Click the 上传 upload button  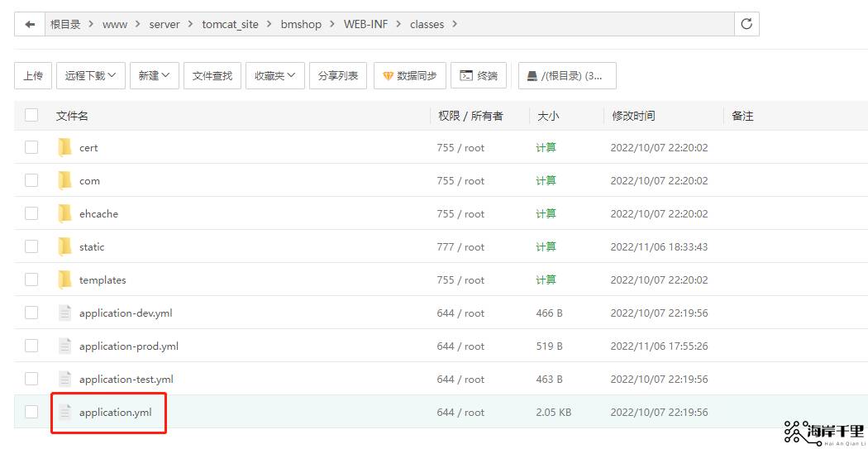tap(33, 75)
